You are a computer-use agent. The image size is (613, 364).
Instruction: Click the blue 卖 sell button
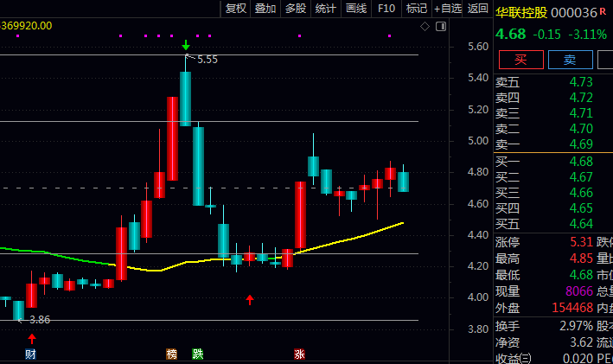coord(570,60)
